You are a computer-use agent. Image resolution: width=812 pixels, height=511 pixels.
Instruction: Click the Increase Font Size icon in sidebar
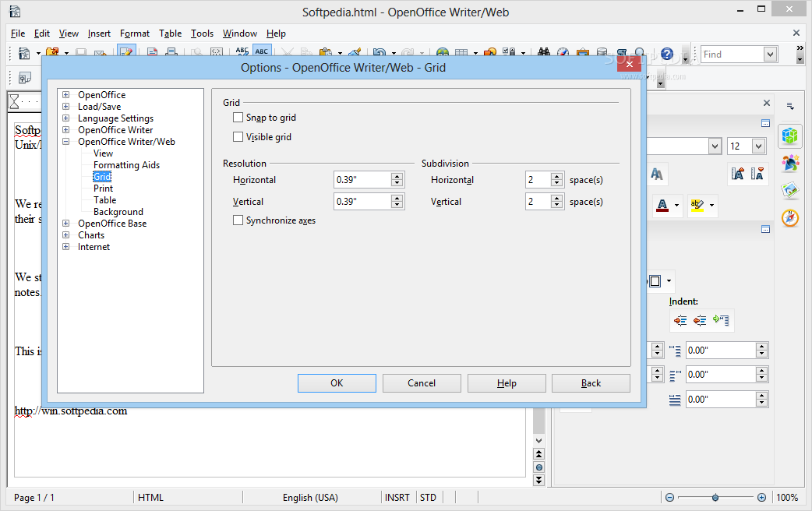737,174
